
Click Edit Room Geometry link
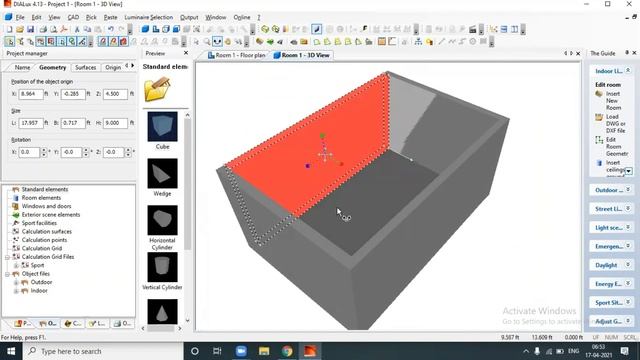pos(617,147)
